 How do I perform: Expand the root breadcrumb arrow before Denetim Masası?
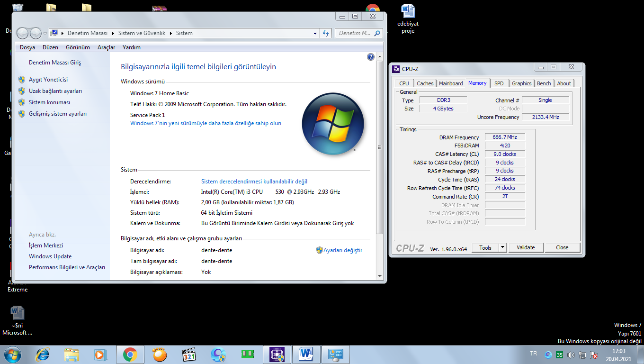[x=63, y=33]
